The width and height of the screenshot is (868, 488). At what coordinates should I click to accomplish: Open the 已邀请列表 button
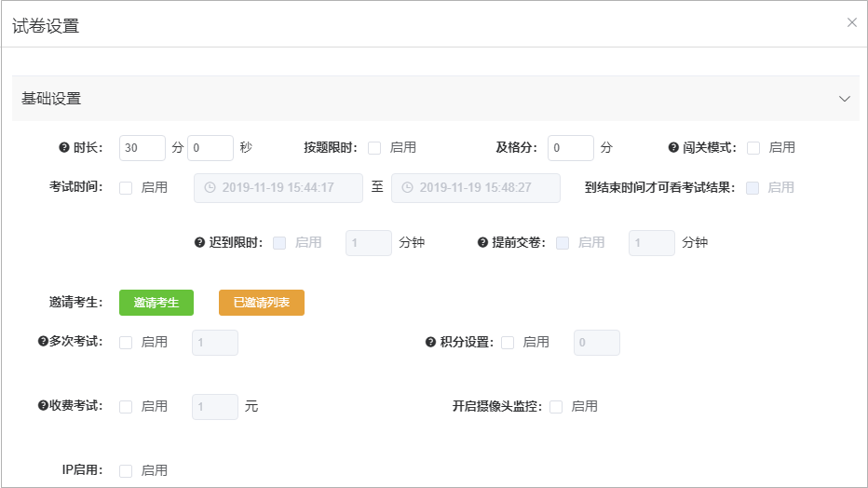(262, 303)
